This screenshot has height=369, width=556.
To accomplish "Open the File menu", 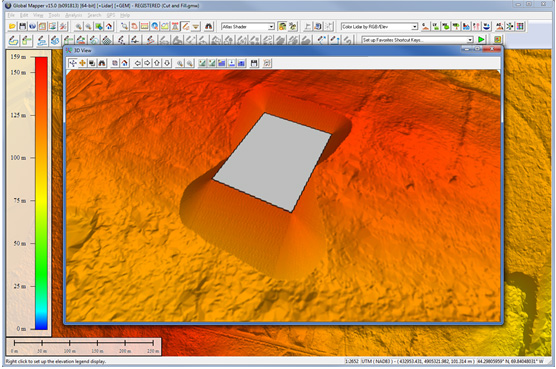I will click(11, 15).
